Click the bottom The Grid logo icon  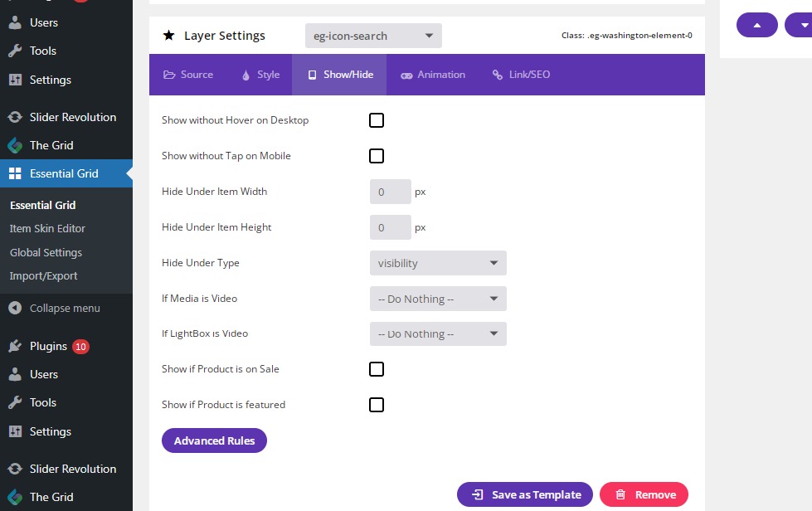point(15,497)
